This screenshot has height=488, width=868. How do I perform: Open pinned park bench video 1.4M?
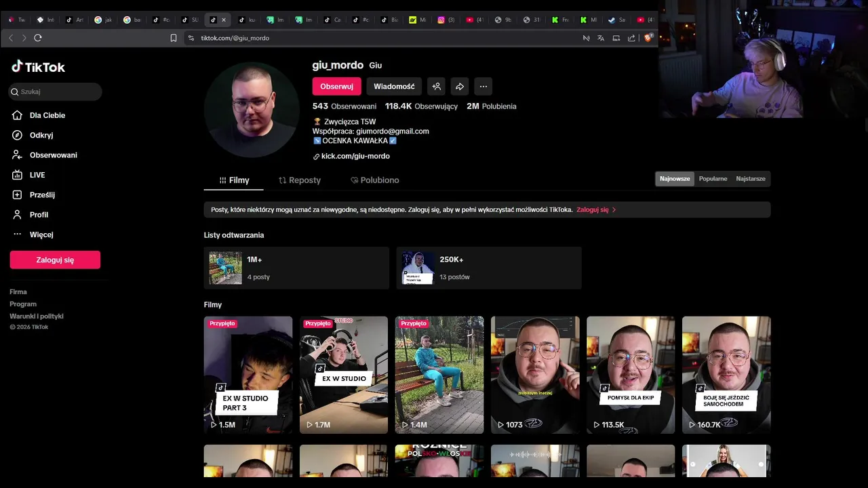[439, 375]
